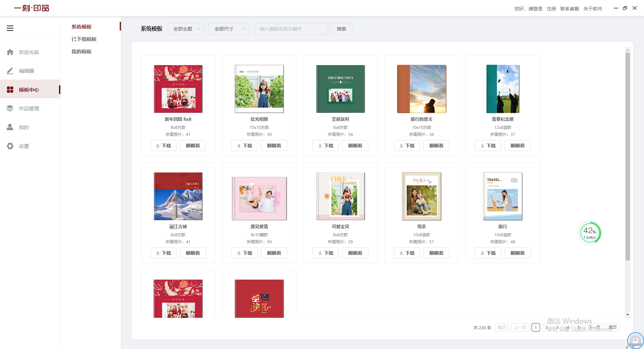Open 作品管理 in the sidebar
Image resolution: width=644 pixels, height=349 pixels.
click(30, 108)
